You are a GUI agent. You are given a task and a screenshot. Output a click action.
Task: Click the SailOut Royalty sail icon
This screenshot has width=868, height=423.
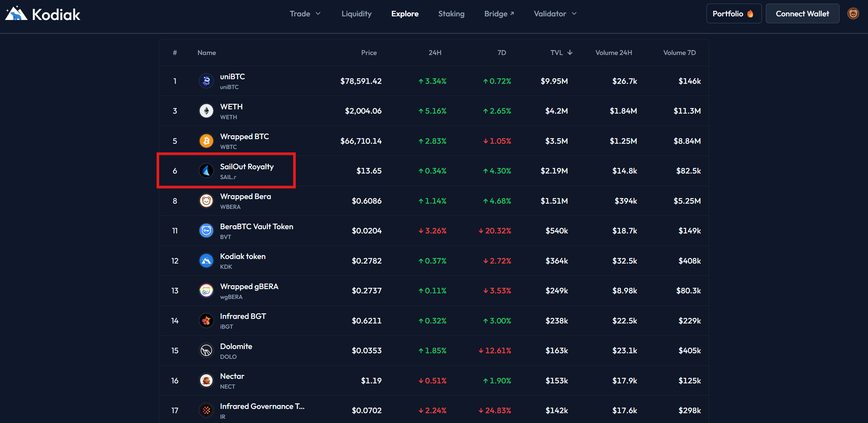tap(206, 171)
